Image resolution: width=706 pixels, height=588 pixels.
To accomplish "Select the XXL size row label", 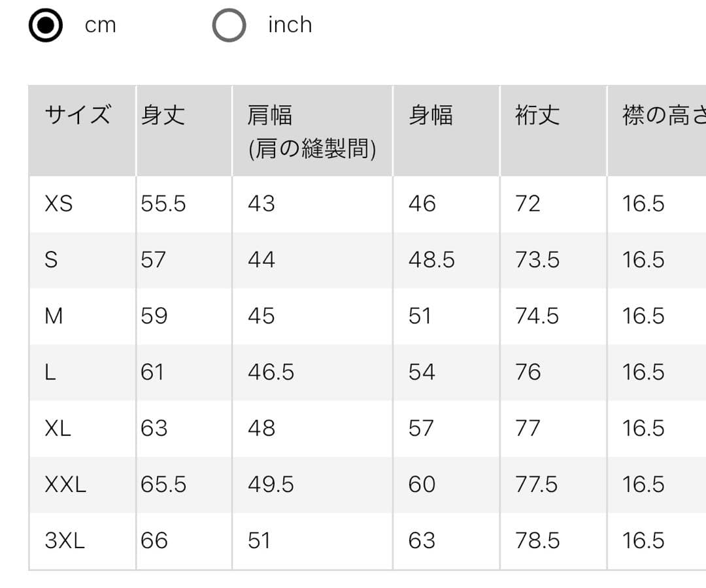I will click(x=65, y=485).
